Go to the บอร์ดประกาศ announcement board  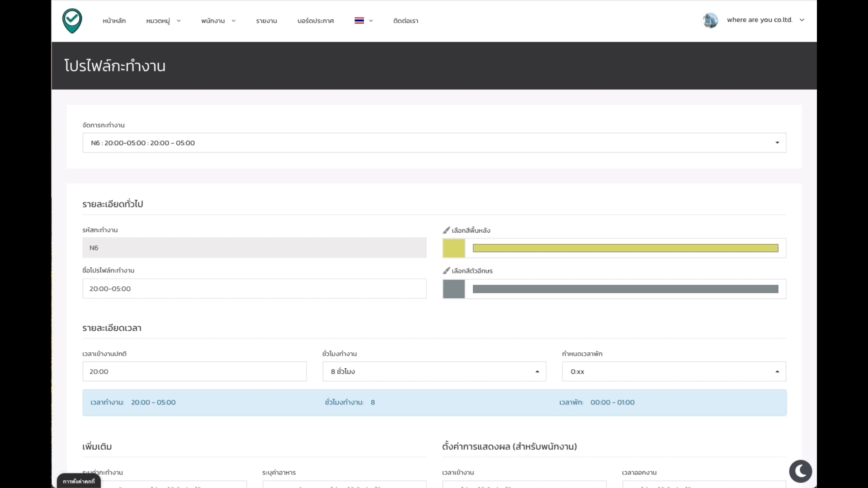(316, 21)
